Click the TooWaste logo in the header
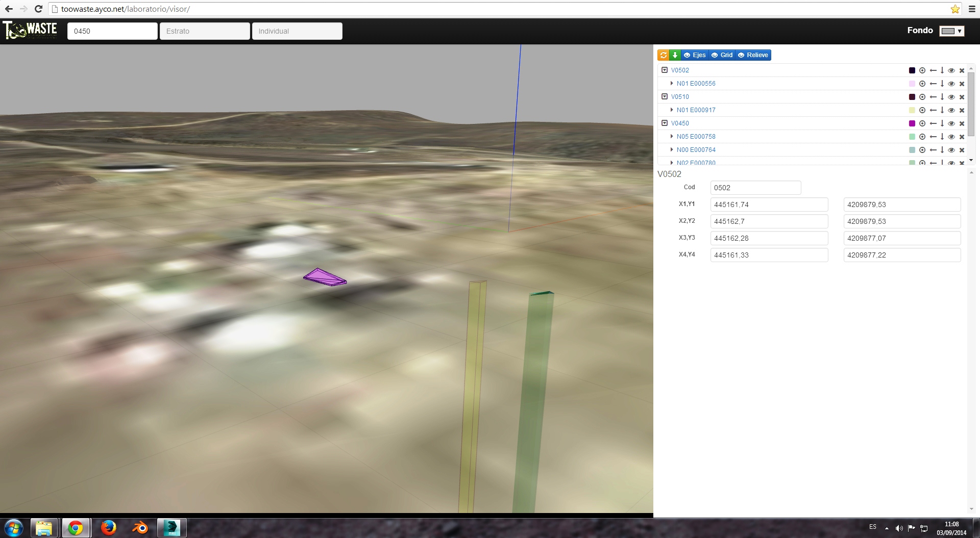The image size is (980, 538). pos(30,30)
